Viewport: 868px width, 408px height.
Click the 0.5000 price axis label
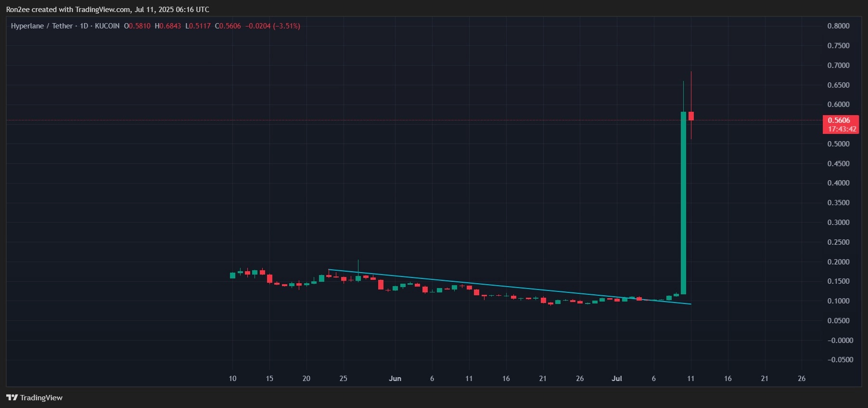[838, 144]
